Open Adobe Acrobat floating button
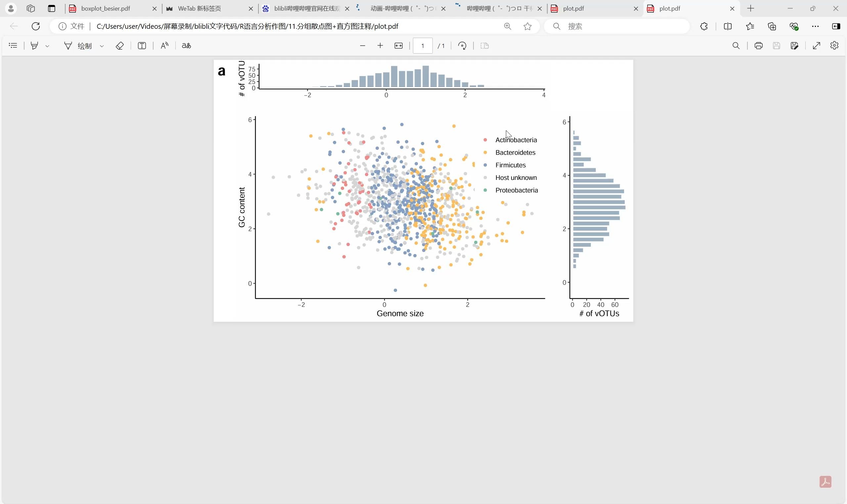The width and height of the screenshot is (847, 504). [825, 482]
